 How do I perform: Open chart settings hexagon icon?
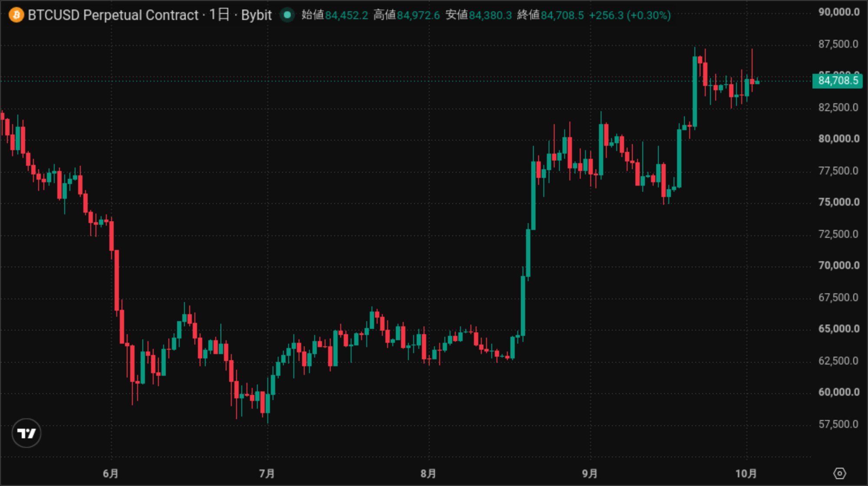pyautogui.click(x=840, y=473)
